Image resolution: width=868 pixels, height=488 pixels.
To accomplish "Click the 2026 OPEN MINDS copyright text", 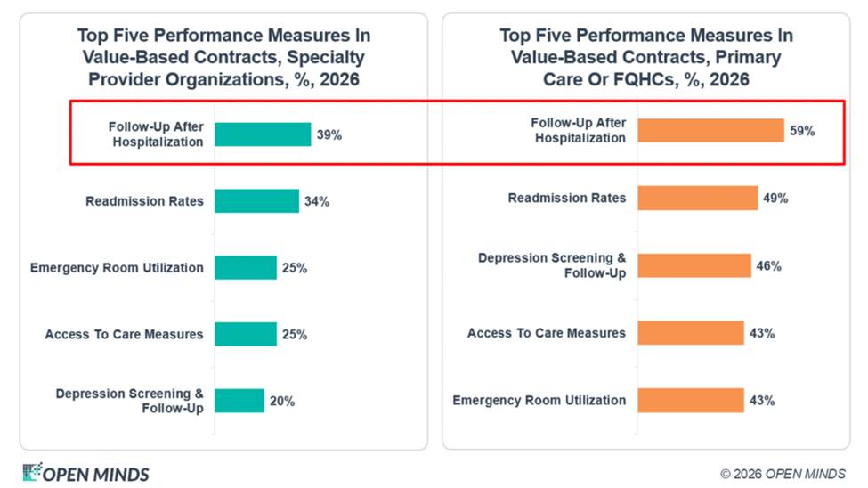I will (783, 473).
